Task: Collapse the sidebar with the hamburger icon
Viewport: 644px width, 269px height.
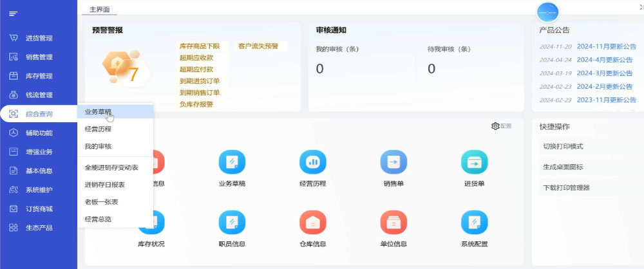Action: point(13,14)
